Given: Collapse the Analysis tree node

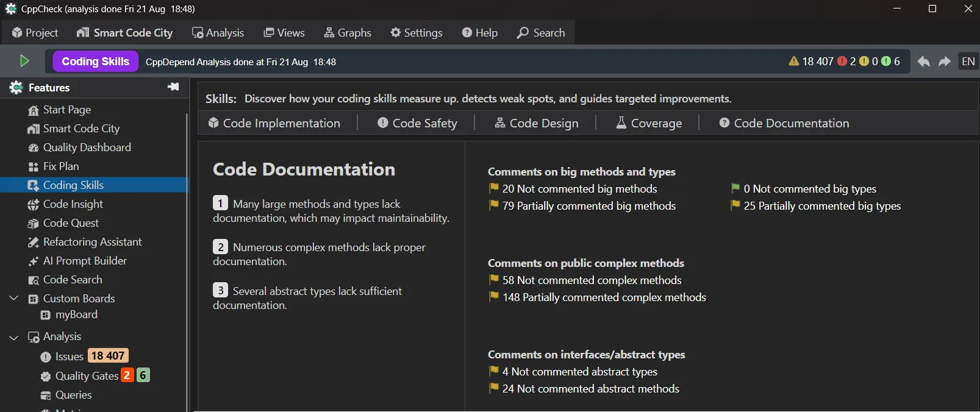Looking at the screenshot, I should (14, 336).
